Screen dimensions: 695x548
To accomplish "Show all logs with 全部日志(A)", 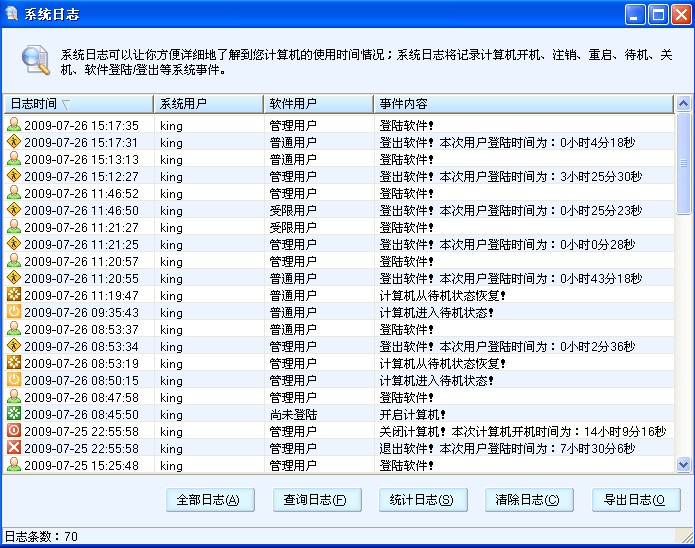I will coord(210,500).
